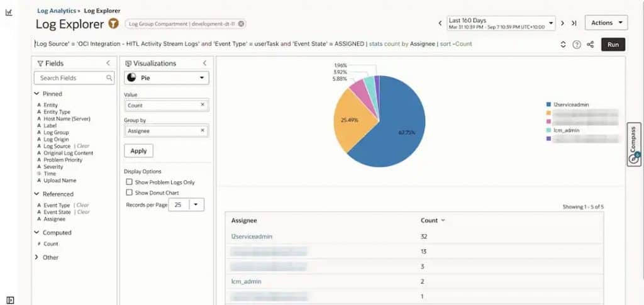The width and height of the screenshot is (644, 305).
Task: Select the Label field
Action: [x=50, y=126]
